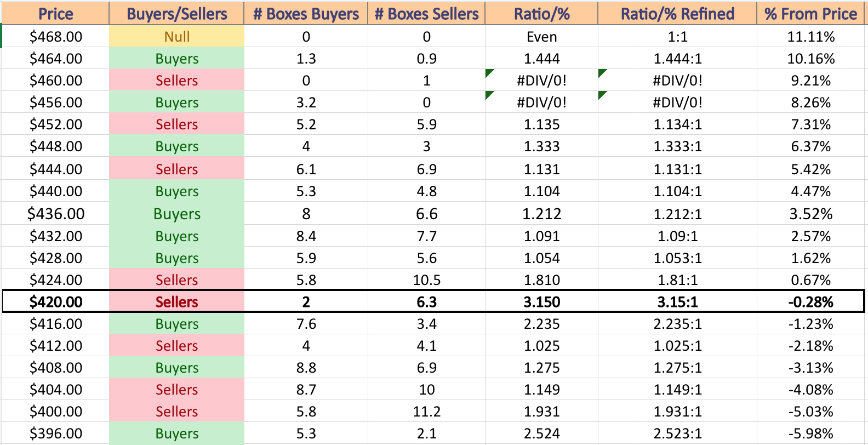
Task: Click the 3.15:1 refined ratio cell
Action: pos(677,301)
